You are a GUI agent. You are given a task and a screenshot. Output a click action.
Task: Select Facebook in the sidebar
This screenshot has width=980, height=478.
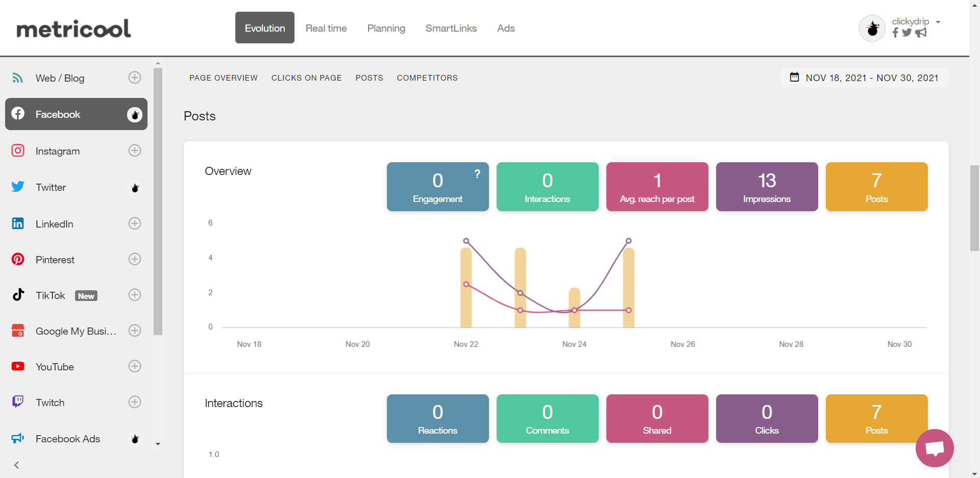point(76,114)
